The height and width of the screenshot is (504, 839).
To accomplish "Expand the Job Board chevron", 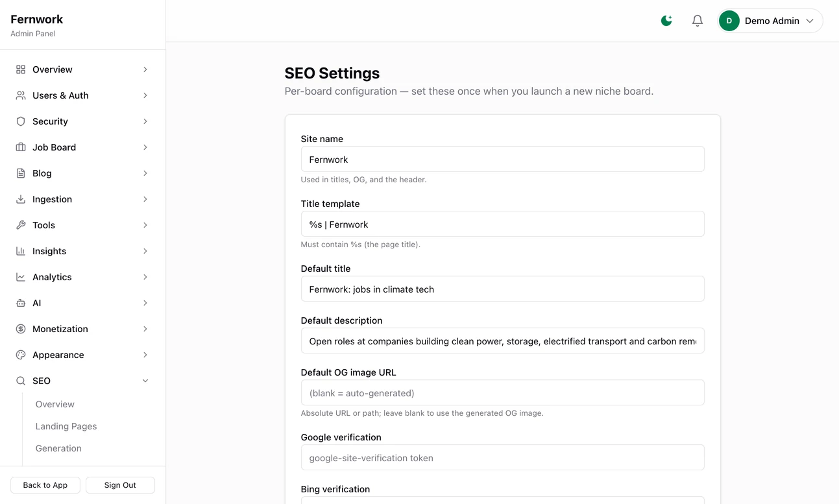I will (x=145, y=147).
